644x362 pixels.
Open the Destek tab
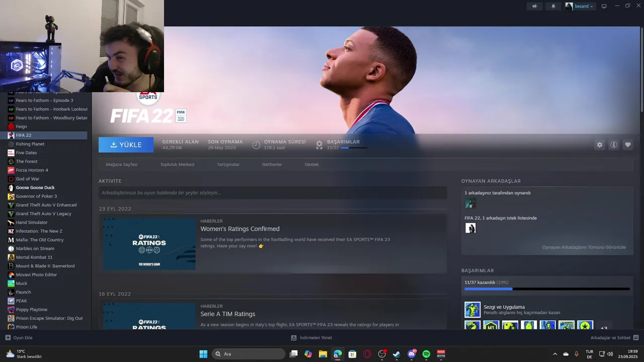point(311,164)
